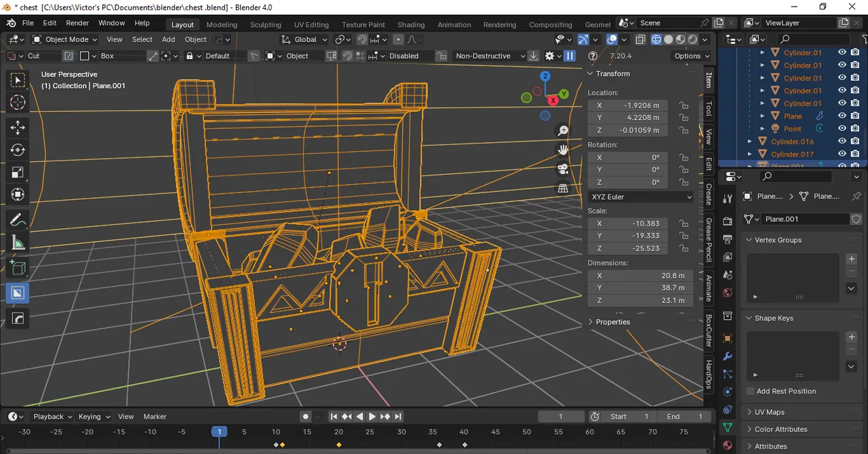Toggle the lock on Location X

[x=684, y=106]
